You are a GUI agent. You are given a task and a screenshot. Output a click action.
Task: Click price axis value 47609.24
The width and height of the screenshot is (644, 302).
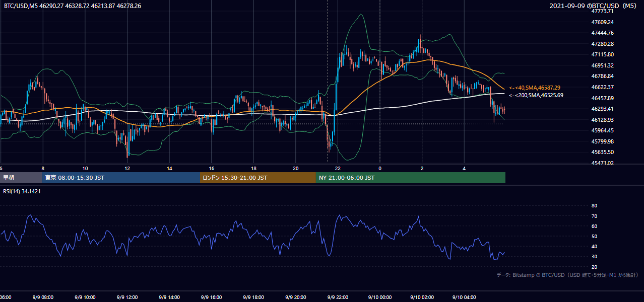(x=603, y=22)
